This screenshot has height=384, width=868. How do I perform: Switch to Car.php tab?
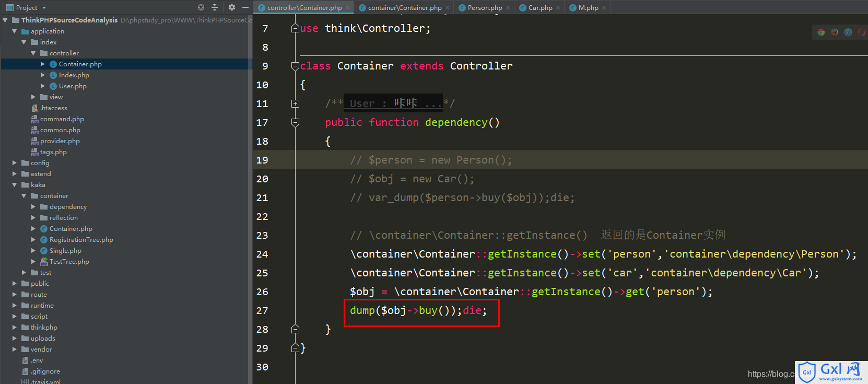tap(540, 8)
